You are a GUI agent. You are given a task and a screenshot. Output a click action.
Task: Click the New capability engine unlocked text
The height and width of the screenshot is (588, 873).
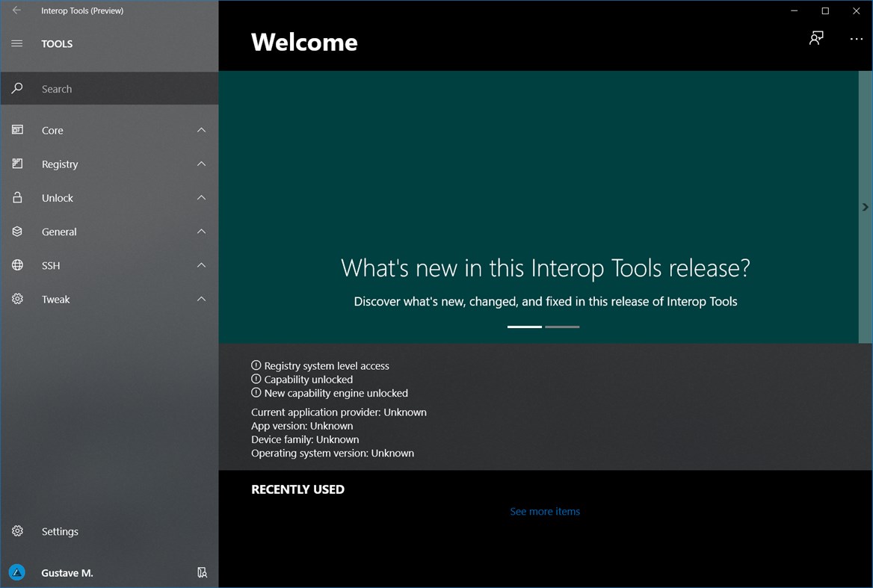336,393
